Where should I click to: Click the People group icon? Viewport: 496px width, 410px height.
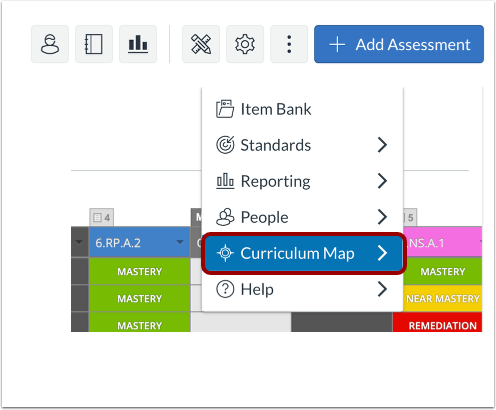(225, 217)
